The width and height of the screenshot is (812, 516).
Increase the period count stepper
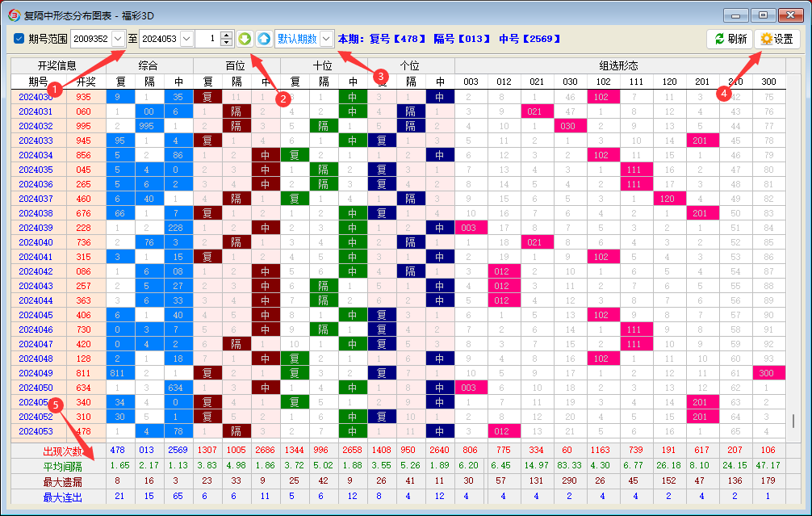[x=227, y=35]
